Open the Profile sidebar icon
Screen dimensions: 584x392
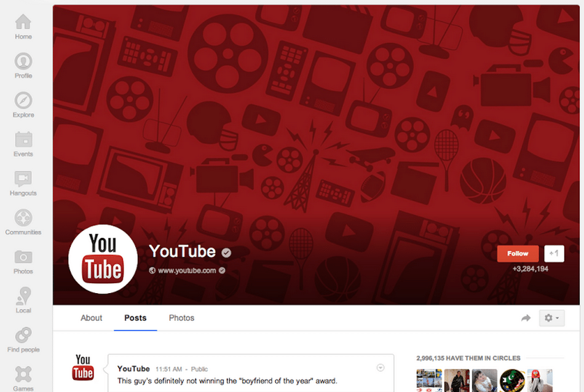click(x=23, y=65)
